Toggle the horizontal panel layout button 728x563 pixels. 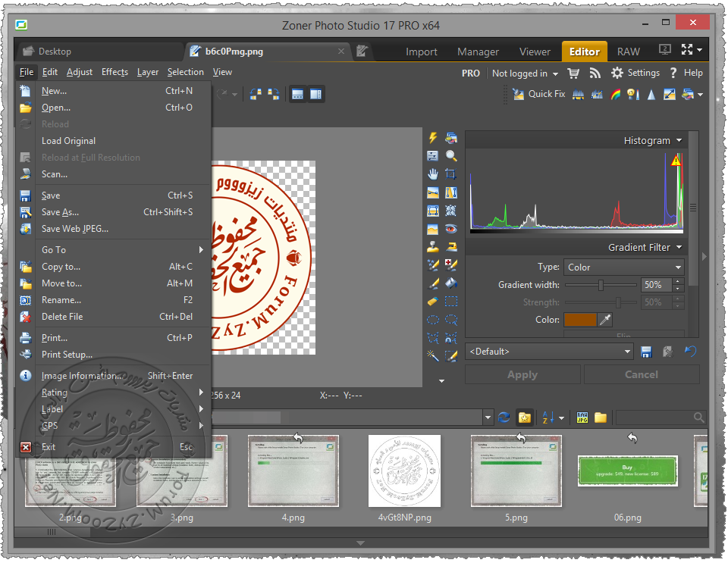297,95
